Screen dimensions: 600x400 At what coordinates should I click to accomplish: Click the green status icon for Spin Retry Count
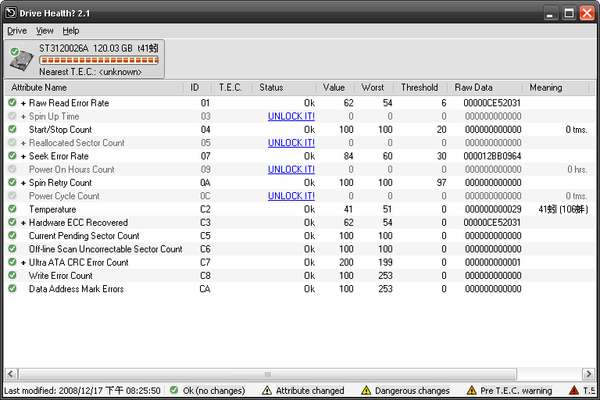[12, 182]
